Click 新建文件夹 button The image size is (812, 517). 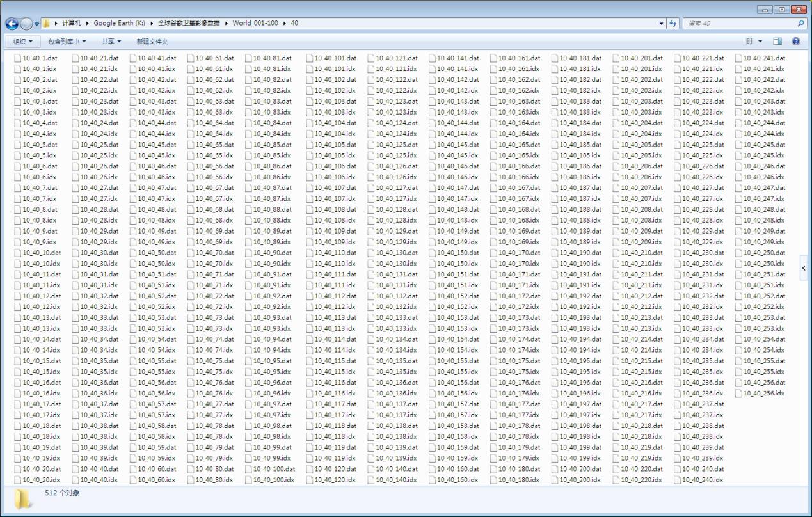coord(152,42)
